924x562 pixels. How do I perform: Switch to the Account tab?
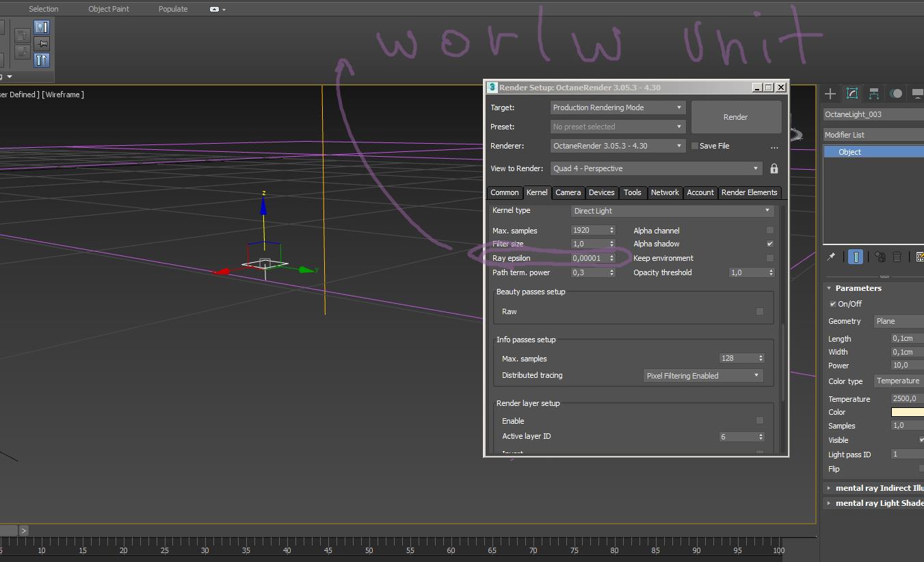click(700, 193)
